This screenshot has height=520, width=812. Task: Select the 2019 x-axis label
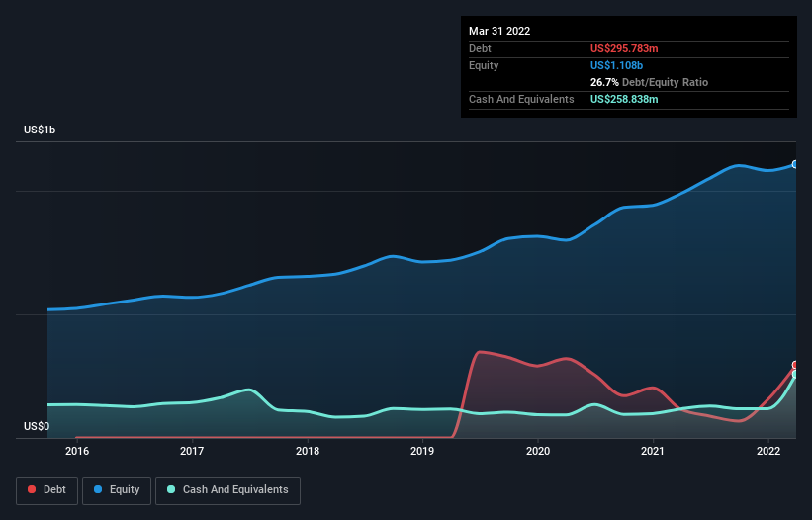click(422, 451)
